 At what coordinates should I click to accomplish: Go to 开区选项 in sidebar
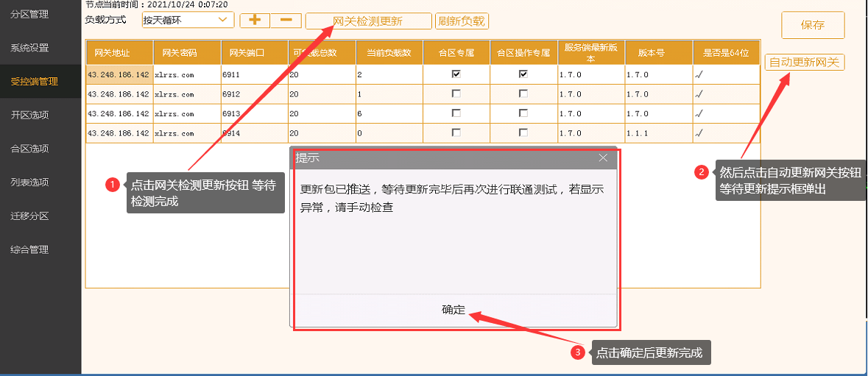(x=29, y=115)
